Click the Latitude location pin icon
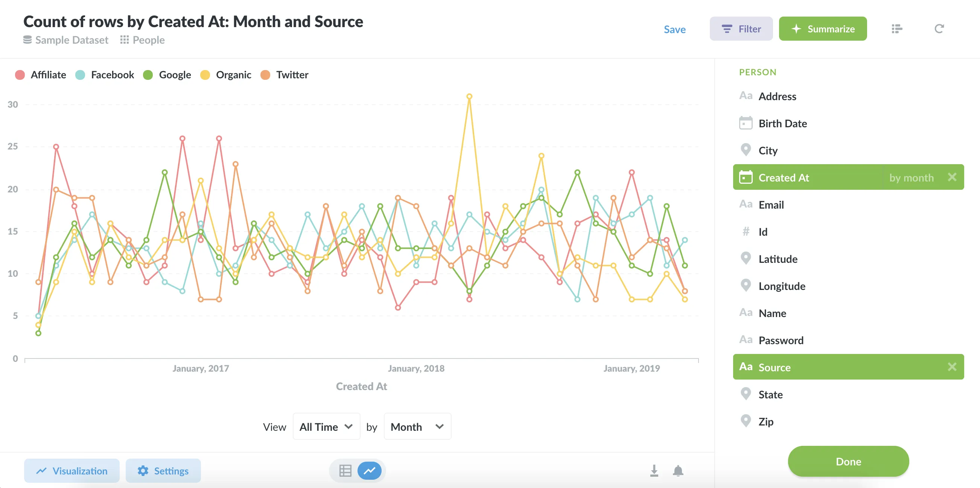This screenshot has width=980, height=488. coord(746,259)
